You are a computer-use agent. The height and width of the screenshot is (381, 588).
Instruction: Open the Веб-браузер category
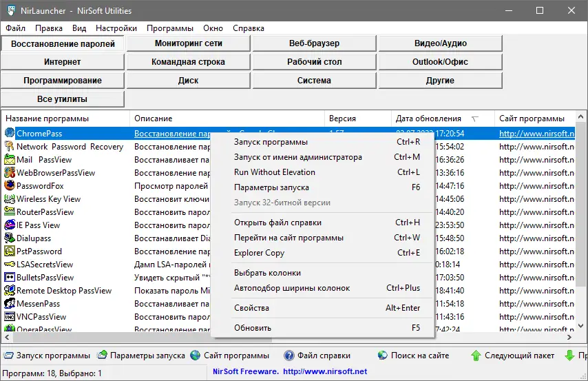pyautogui.click(x=314, y=43)
